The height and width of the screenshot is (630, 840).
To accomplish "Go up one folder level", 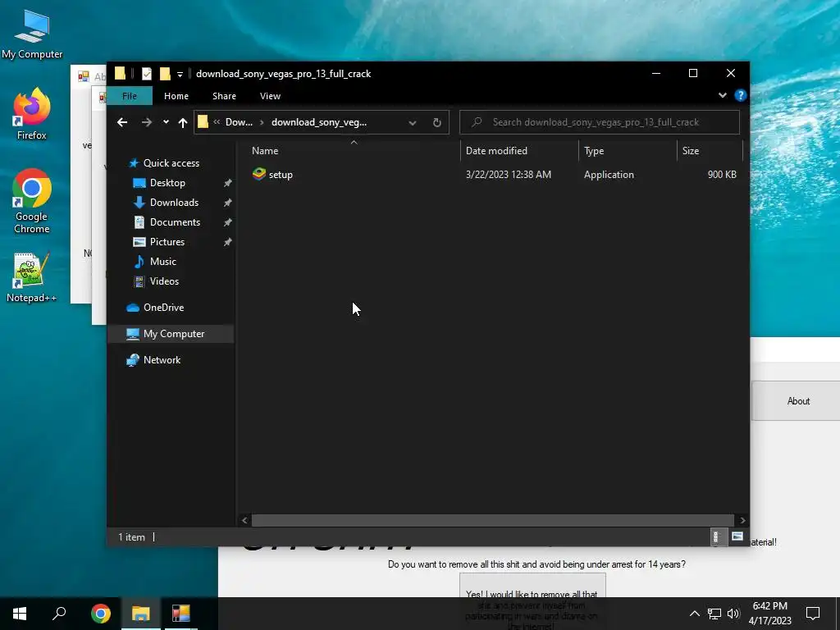I will tap(183, 123).
